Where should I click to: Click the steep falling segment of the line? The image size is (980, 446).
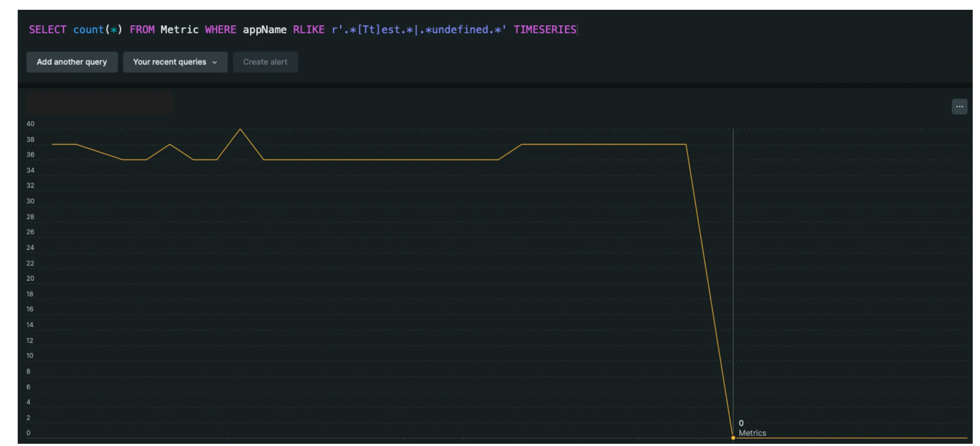(709, 289)
